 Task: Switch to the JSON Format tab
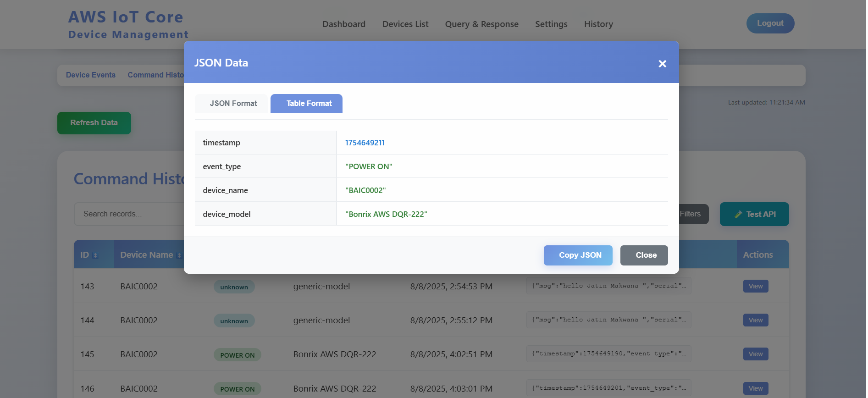pyautogui.click(x=233, y=104)
